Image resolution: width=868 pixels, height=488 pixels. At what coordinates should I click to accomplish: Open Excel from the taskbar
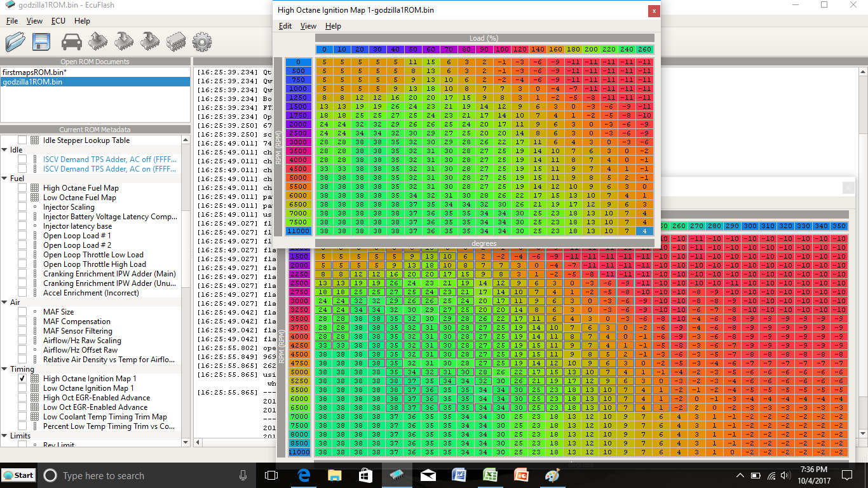pos(490,475)
